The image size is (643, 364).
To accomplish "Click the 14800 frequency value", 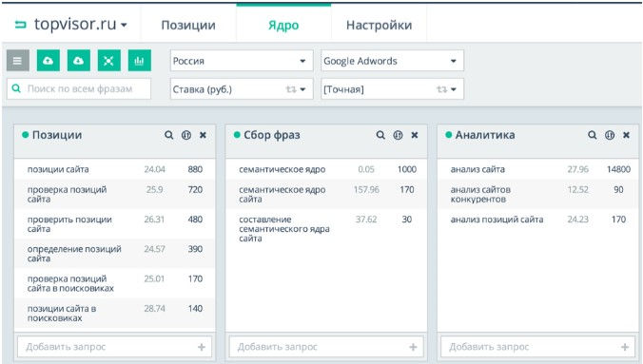I will pyautogui.click(x=618, y=169).
